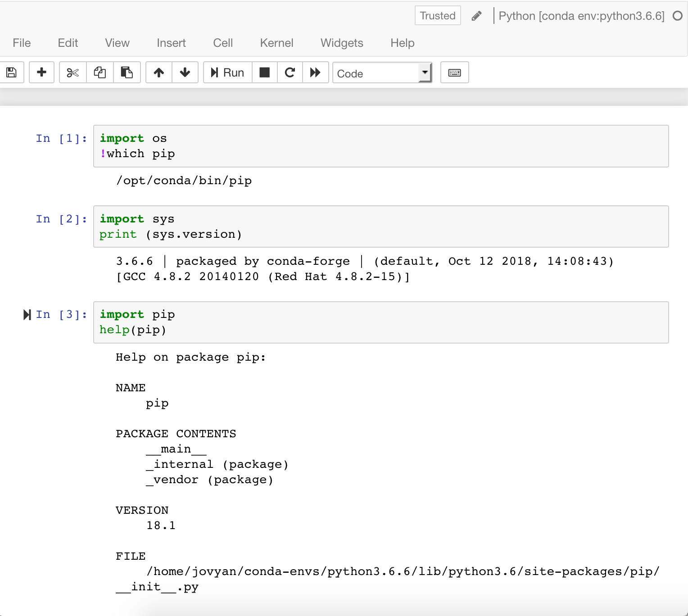Open the command palette keyboard icon

(454, 72)
